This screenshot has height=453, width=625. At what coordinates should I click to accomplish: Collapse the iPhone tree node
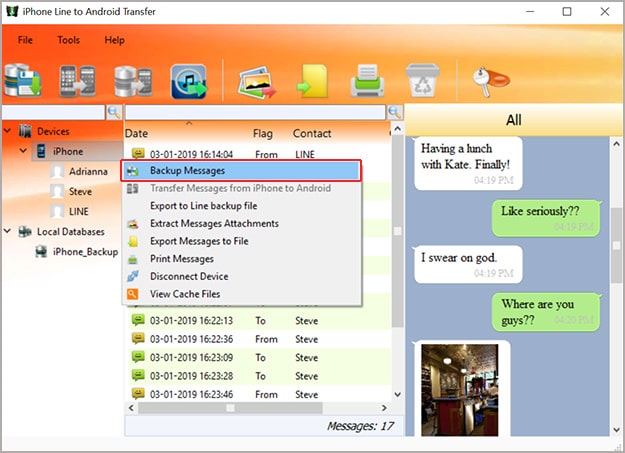point(25,151)
